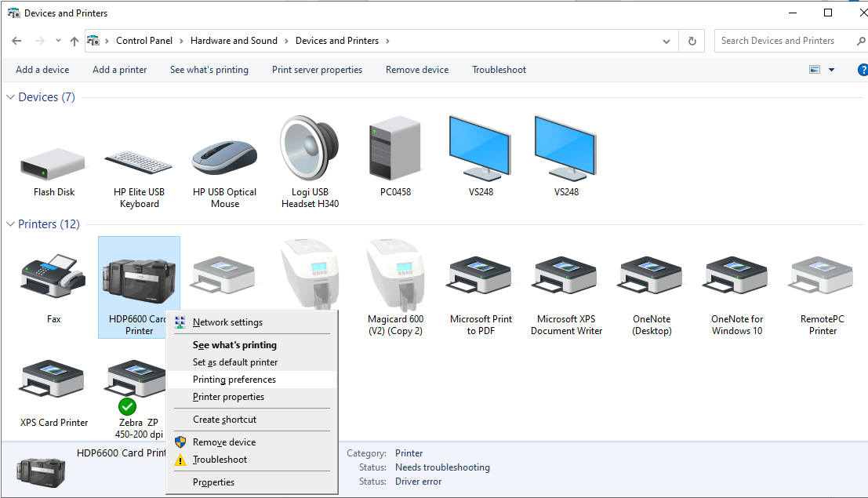
Task: Expand the chevron after Devices and Printers breadcrumb
Action: coord(387,41)
